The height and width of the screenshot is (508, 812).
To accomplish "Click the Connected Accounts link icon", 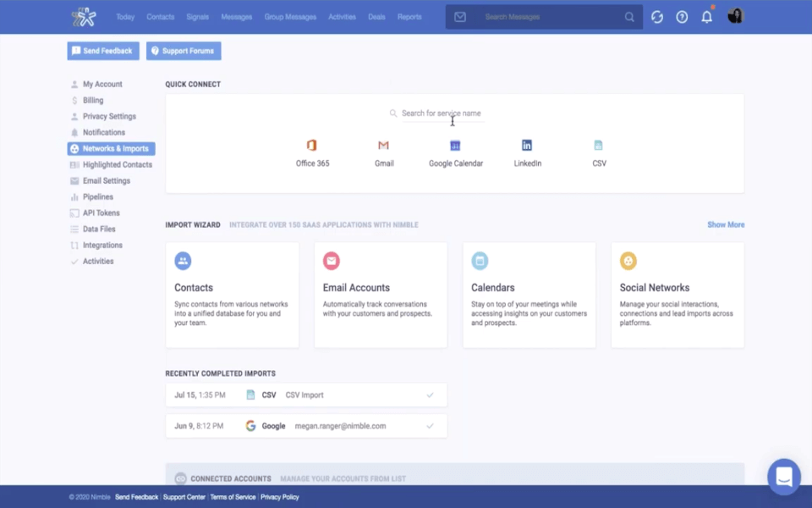I will tap(180, 478).
